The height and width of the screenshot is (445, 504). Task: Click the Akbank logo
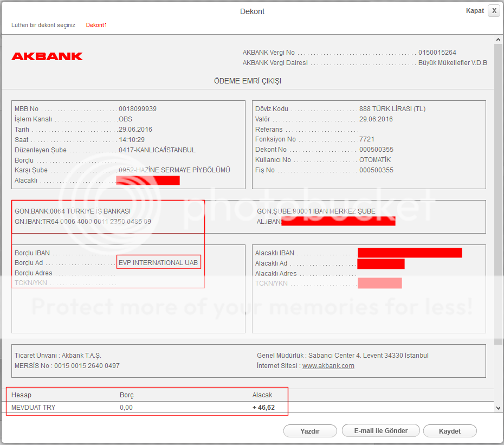click(x=47, y=56)
